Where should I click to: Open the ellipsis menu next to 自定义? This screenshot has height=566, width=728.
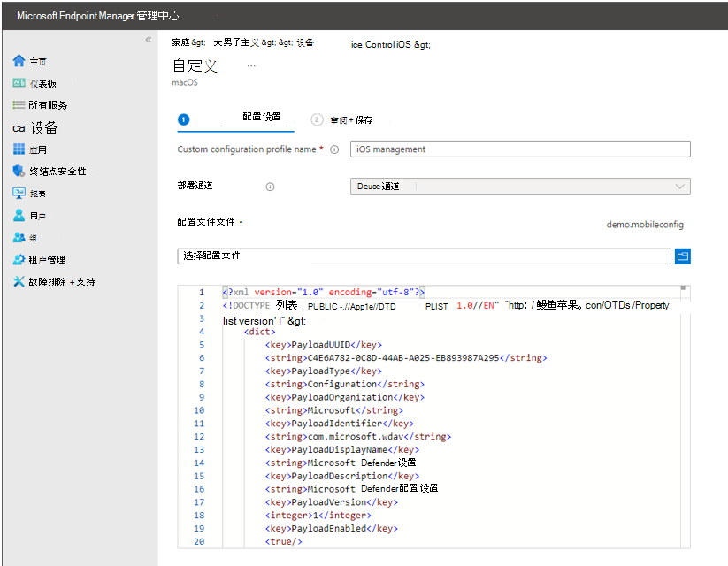(x=251, y=66)
